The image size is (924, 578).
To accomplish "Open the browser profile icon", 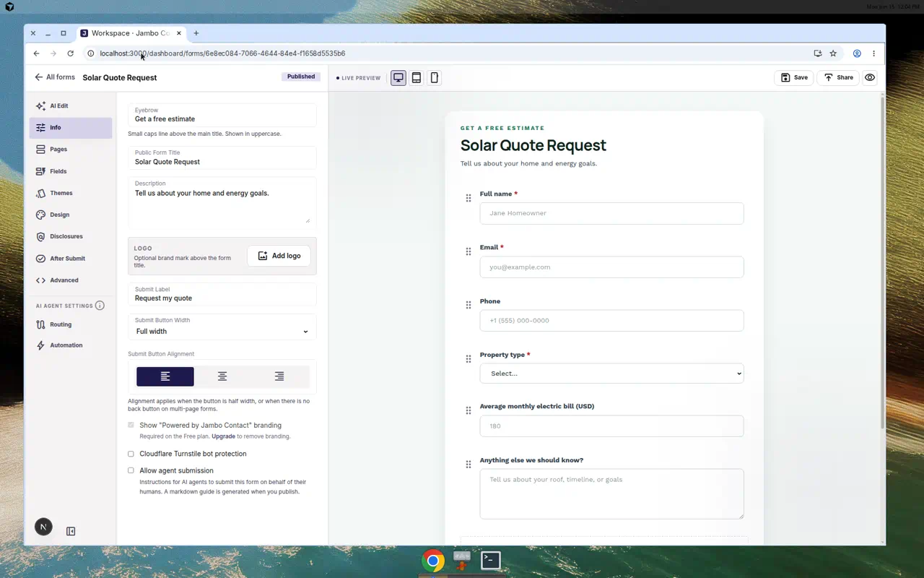I will pyautogui.click(x=857, y=53).
